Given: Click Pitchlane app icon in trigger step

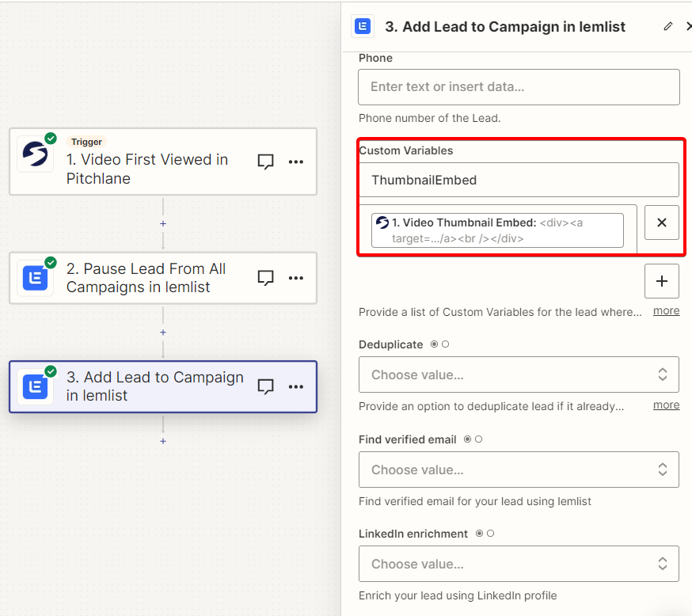Looking at the screenshot, I should (x=36, y=154).
